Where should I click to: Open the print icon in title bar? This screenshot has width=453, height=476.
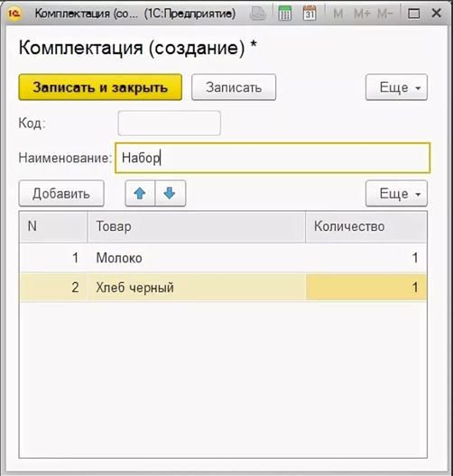point(258,14)
